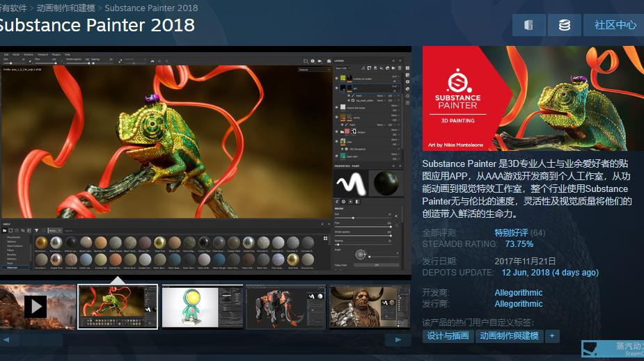Click the book-shaped icon button beside 社区中心
This screenshot has height=361, width=644.
529,25
